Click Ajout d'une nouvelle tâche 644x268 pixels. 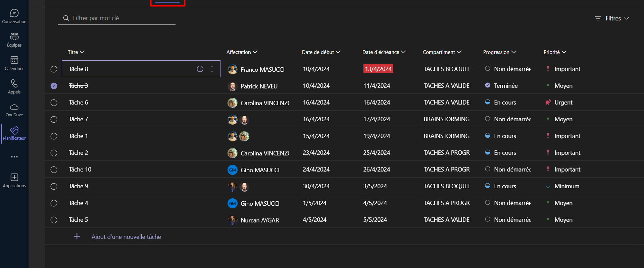(126, 237)
